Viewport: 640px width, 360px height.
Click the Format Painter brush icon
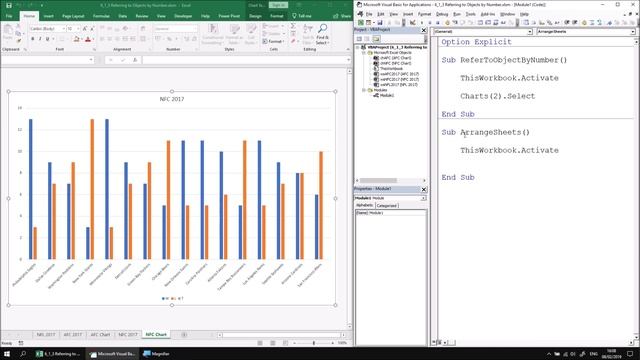19,41
